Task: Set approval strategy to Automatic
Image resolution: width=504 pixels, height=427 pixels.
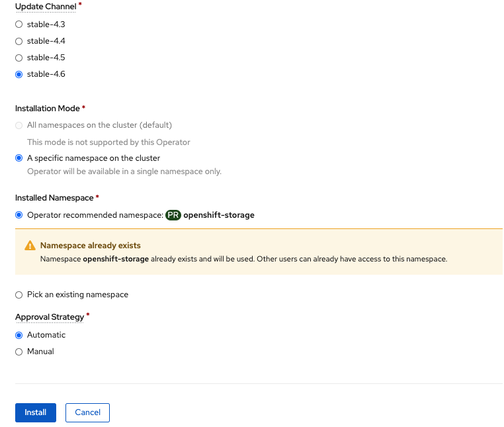Action: tap(19, 335)
